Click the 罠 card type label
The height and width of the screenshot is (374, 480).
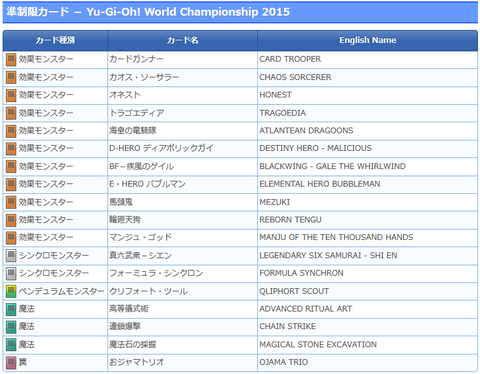coord(23,362)
